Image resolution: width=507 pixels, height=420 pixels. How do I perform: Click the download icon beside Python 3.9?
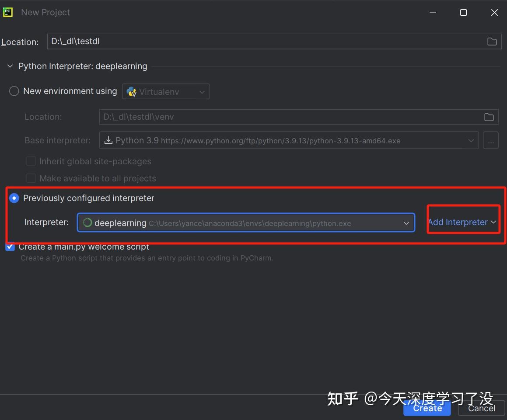pyautogui.click(x=108, y=140)
